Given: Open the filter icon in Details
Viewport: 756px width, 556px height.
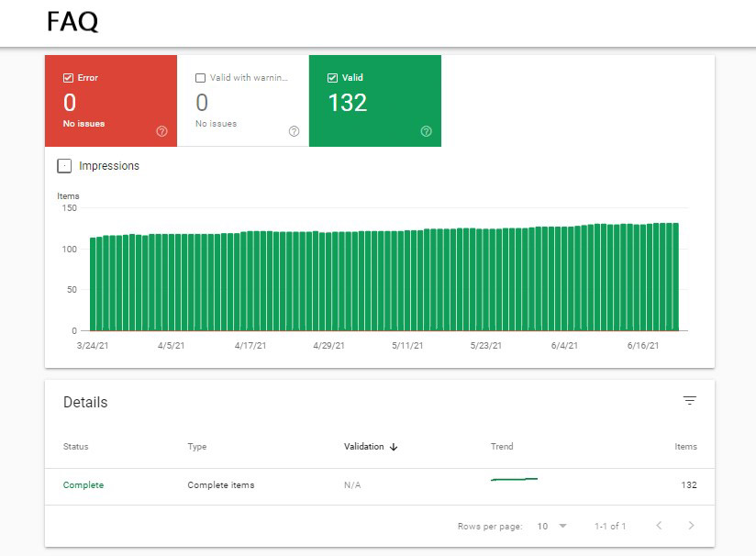Looking at the screenshot, I should pyautogui.click(x=689, y=401).
